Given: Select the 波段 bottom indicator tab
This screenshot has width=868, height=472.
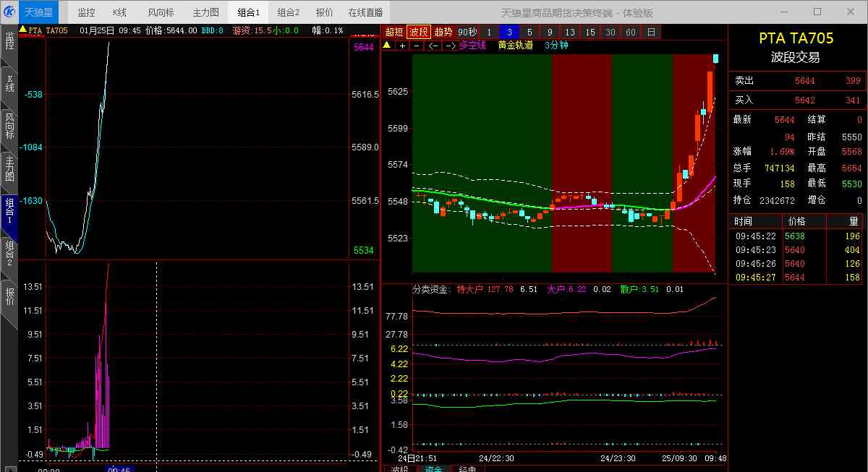Looking at the screenshot, I should click(400, 468).
